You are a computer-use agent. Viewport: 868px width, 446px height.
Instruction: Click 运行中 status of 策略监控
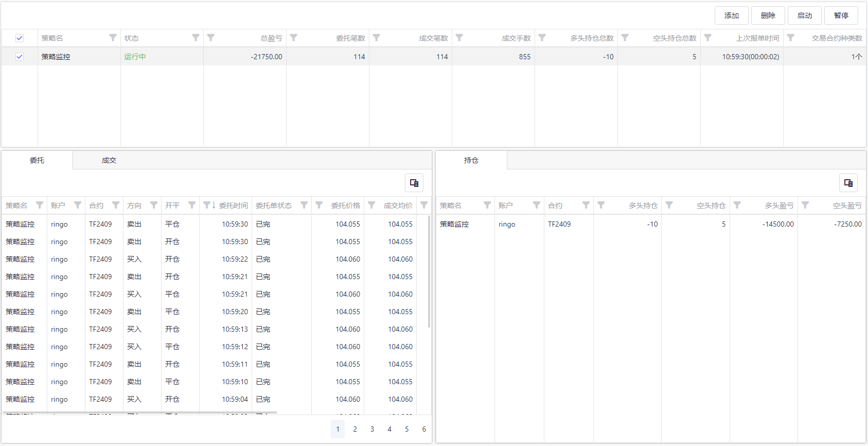click(x=135, y=57)
